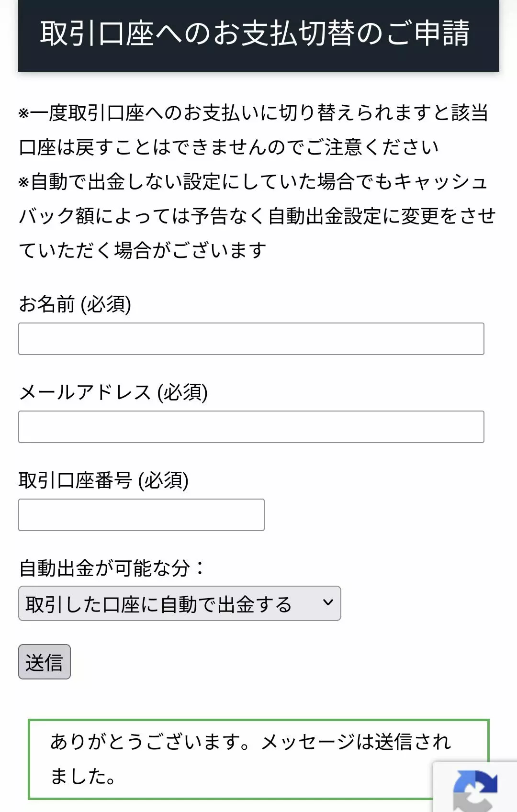Click the お名前 field label
Viewport: 517px width, 812px height.
(47, 304)
